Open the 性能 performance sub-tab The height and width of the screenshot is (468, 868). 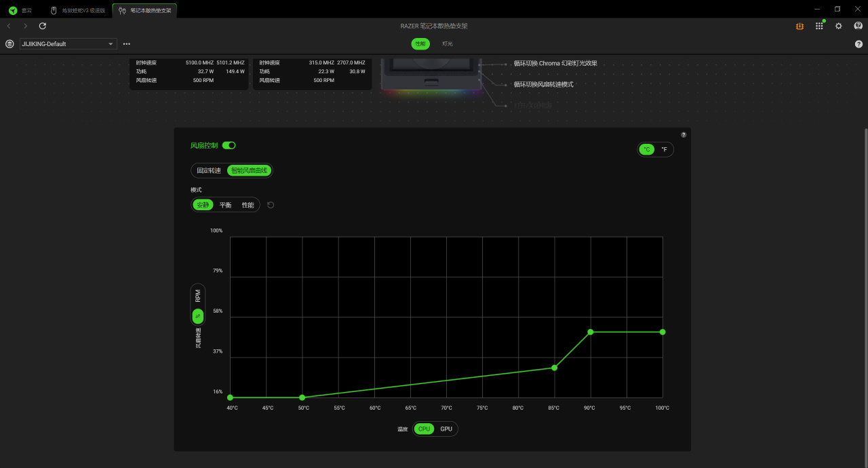tap(420, 43)
